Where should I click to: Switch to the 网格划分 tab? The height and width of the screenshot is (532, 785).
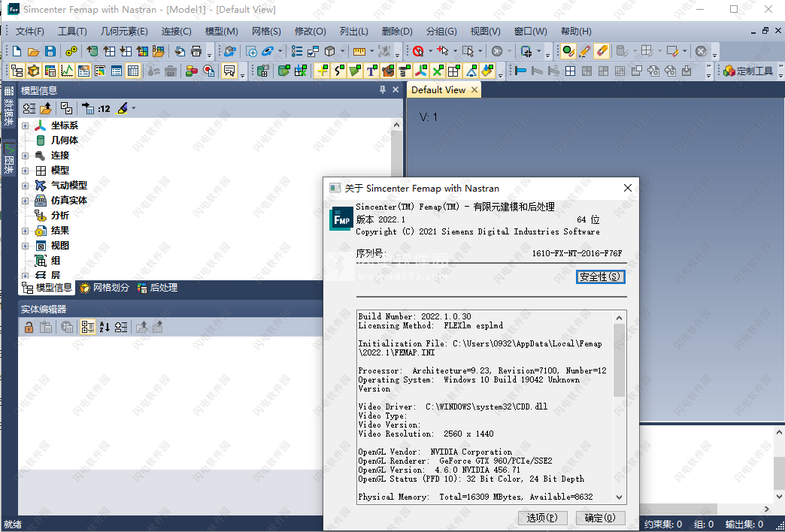(x=105, y=288)
